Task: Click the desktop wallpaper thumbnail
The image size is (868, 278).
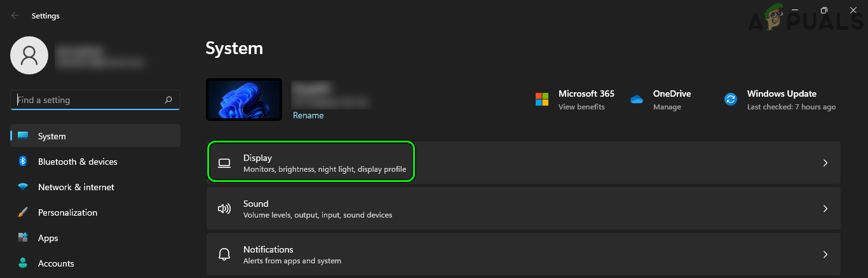Action: click(244, 99)
